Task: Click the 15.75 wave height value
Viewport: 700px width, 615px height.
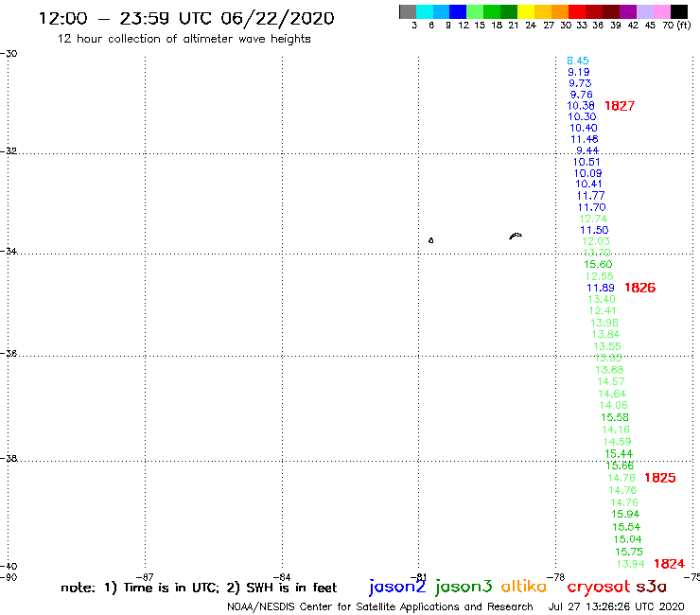Action: click(629, 552)
